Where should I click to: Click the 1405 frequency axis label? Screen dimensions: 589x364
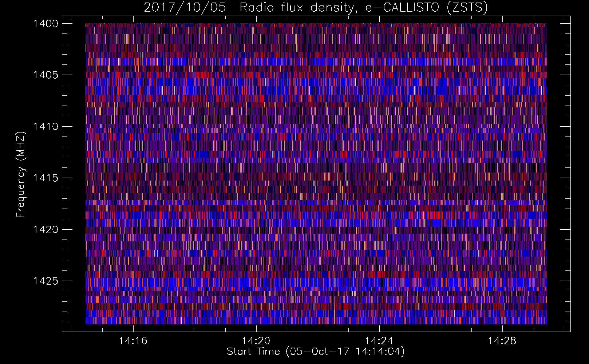(46, 75)
